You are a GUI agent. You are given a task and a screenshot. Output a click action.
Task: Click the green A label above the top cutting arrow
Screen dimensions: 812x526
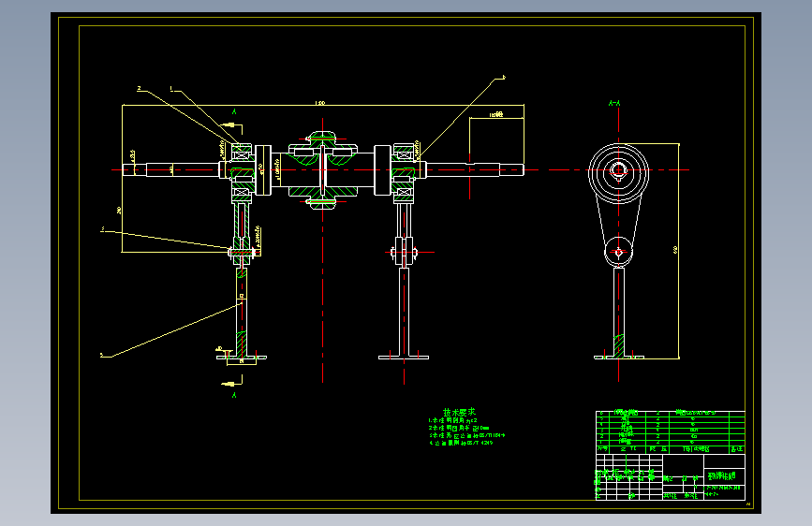click(x=234, y=111)
